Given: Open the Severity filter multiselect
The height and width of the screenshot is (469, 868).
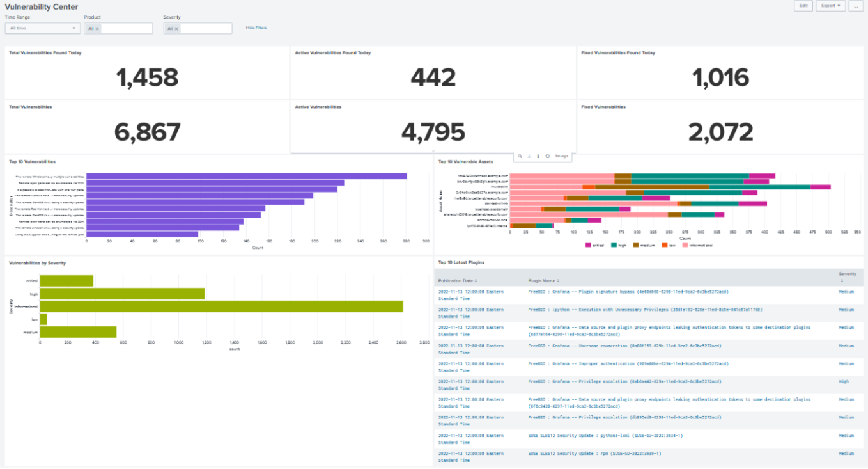Looking at the screenshot, I should tap(205, 29).
